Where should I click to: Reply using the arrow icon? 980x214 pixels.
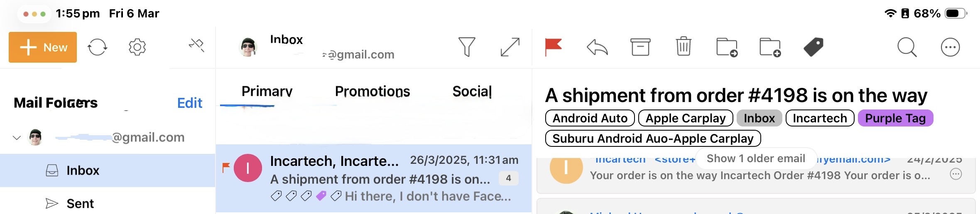597,47
